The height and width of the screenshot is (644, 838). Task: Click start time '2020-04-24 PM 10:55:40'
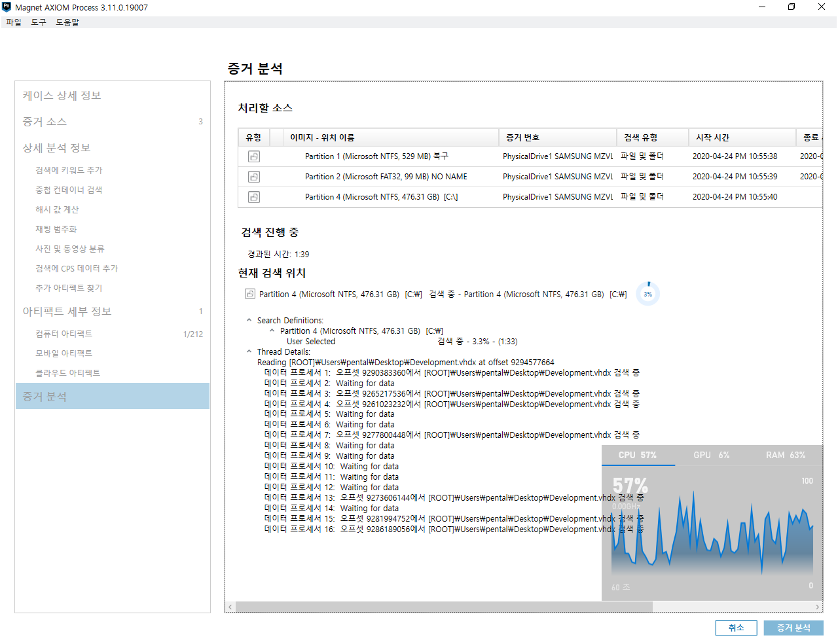click(735, 197)
